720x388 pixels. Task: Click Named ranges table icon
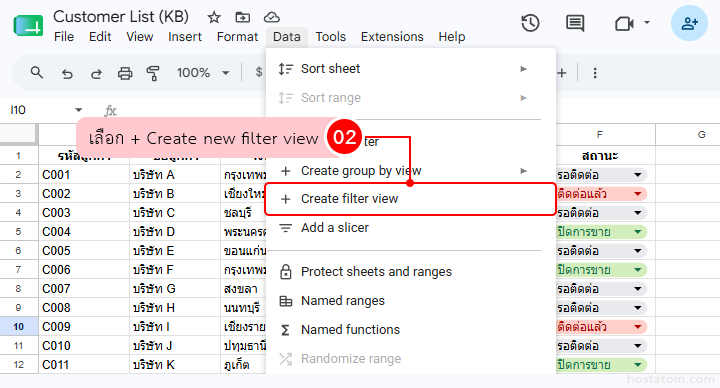pyautogui.click(x=286, y=301)
